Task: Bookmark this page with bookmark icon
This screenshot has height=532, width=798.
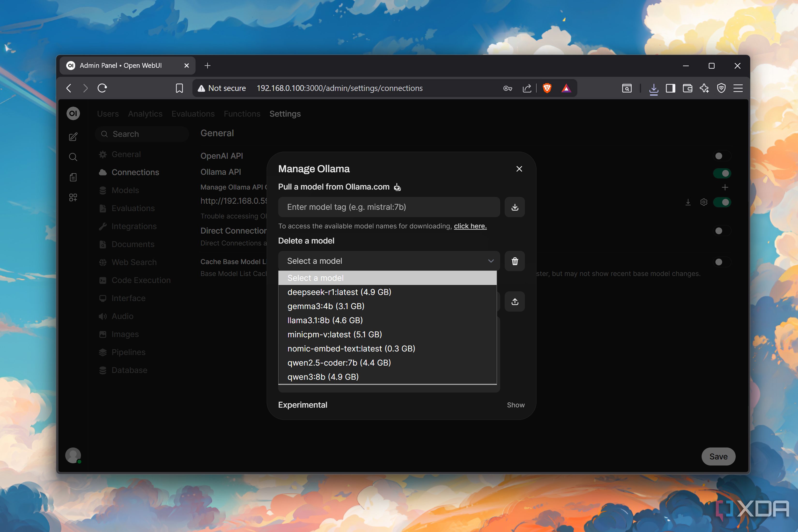Action: coord(179,88)
